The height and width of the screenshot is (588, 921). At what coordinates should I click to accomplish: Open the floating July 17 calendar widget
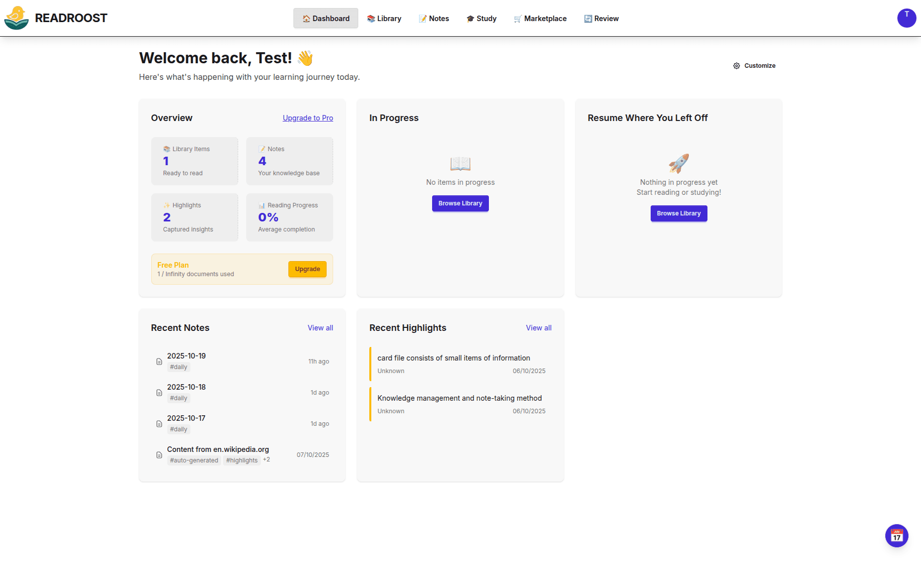897,535
